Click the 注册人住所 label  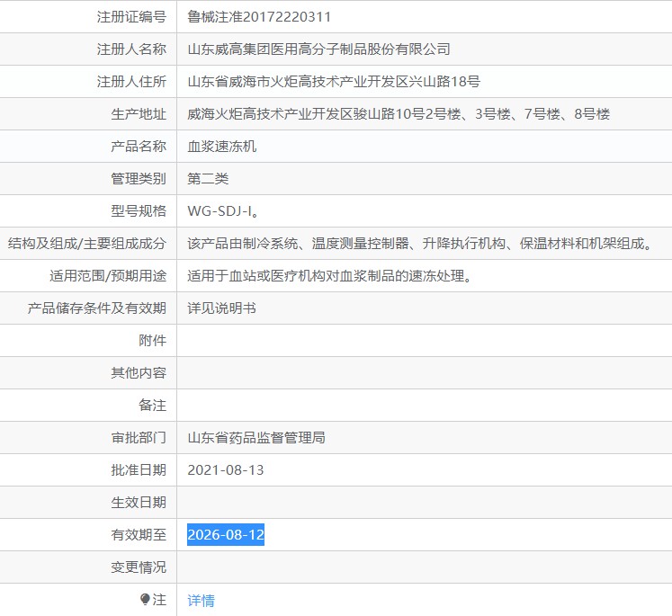click(x=131, y=82)
